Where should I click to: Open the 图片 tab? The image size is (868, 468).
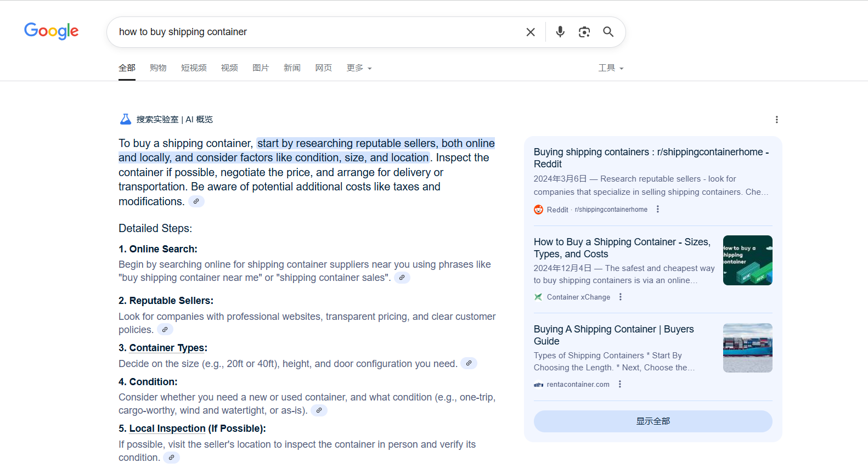[x=261, y=68]
